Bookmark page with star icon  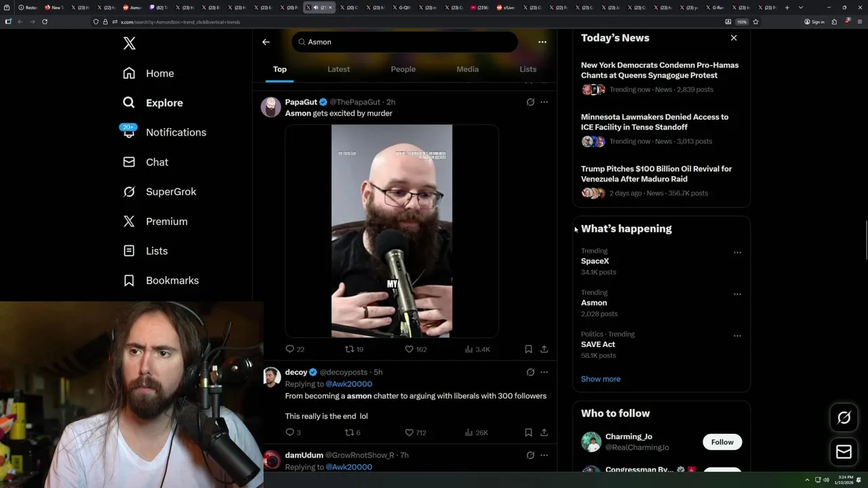[x=755, y=22]
